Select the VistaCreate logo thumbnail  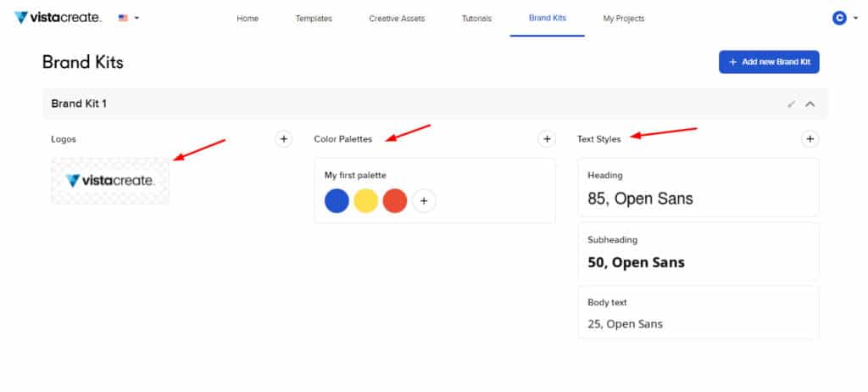click(110, 181)
